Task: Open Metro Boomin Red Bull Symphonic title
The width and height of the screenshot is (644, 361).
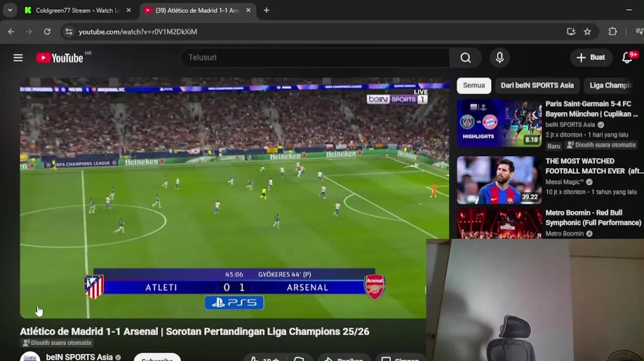Action: point(593,218)
